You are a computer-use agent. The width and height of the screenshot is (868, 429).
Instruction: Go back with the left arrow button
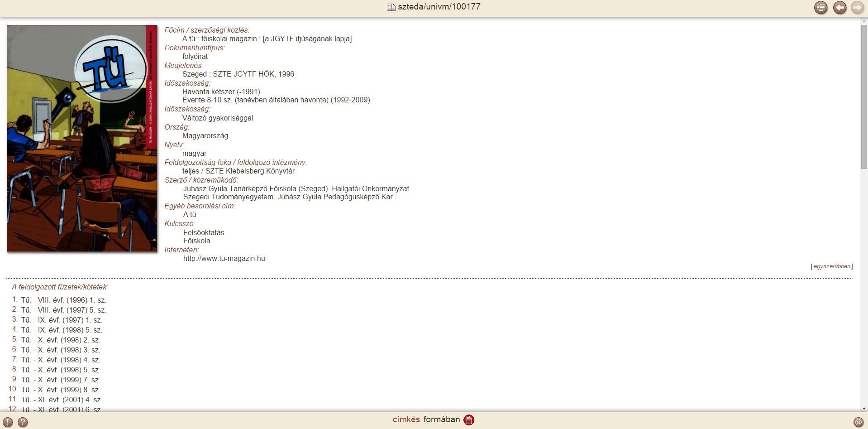(x=840, y=8)
